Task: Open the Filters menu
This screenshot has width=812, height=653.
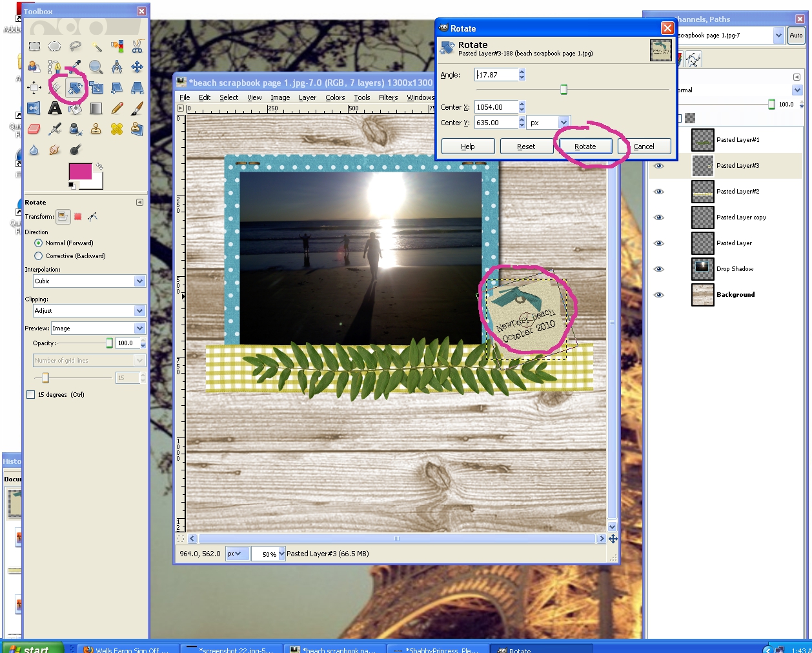Action: click(x=388, y=97)
